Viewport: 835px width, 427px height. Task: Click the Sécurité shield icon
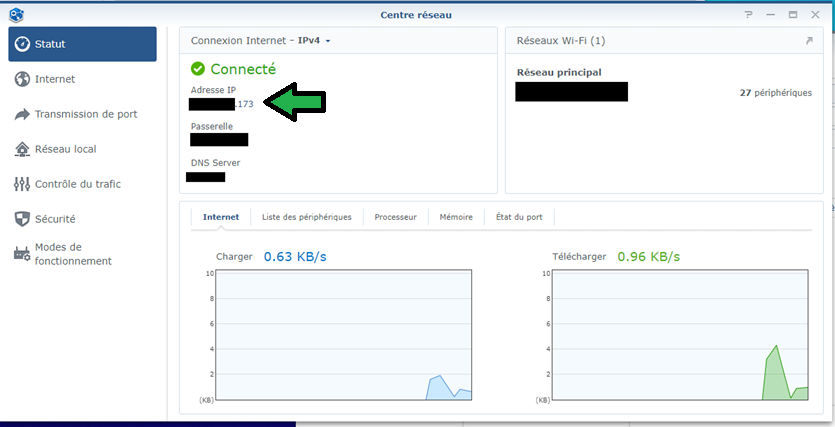[22, 219]
